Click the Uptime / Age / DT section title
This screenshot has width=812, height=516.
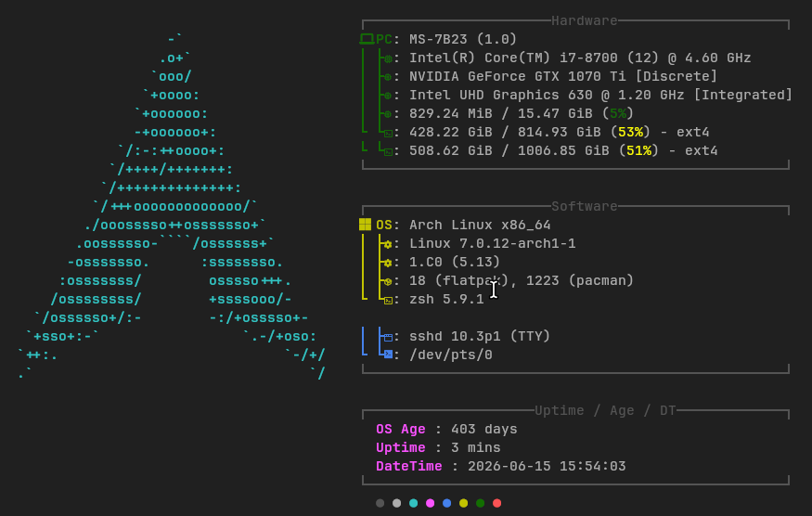click(605, 411)
